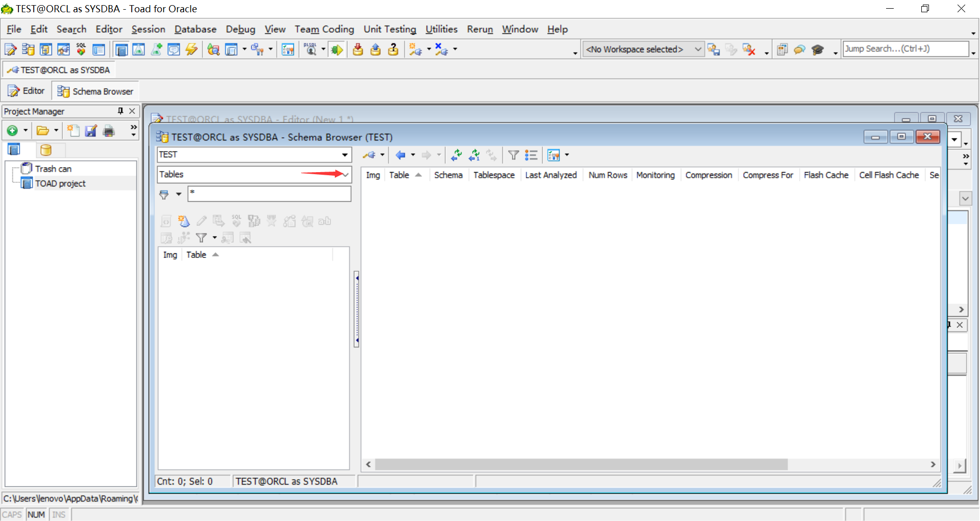Click the change connection plug in Schema Browser

click(369, 155)
